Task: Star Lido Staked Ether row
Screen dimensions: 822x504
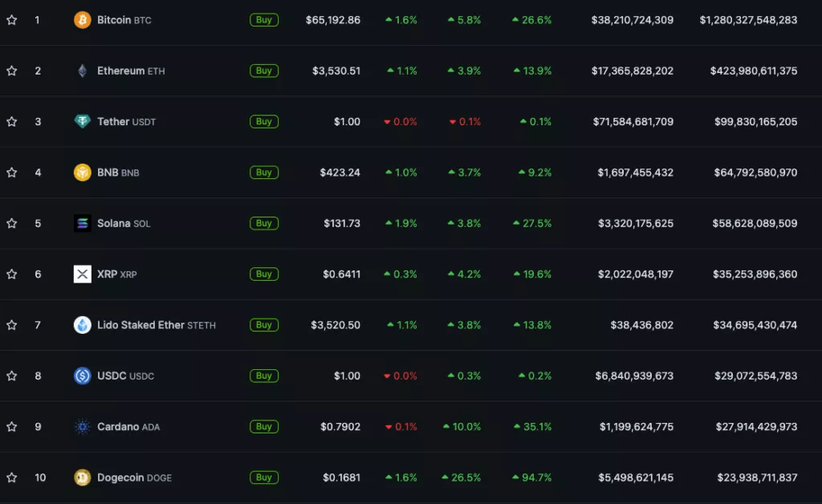Action: click(x=11, y=325)
